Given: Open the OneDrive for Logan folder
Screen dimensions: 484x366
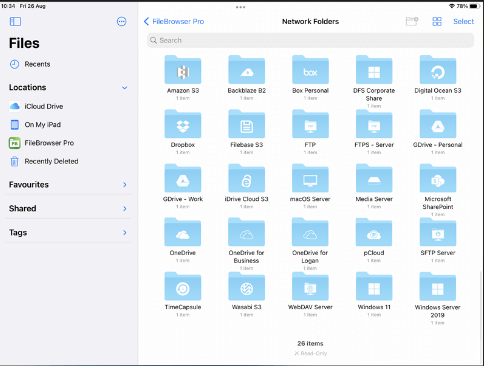Looking at the screenshot, I should 310,232.
